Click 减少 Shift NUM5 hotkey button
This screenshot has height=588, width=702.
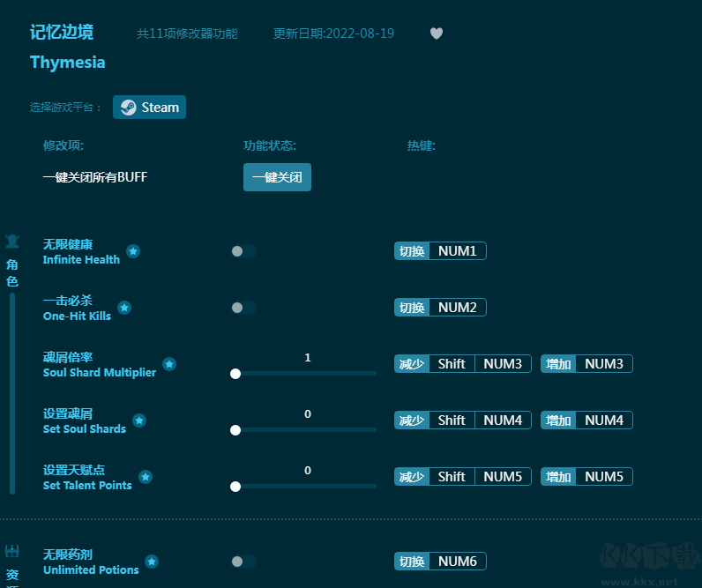tap(462, 477)
